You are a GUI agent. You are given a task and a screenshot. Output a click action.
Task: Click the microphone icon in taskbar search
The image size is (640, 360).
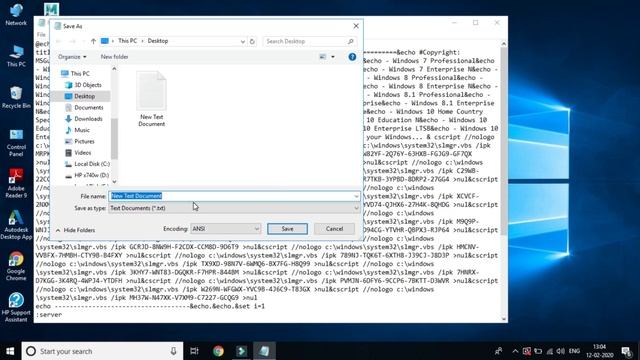[173, 351]
